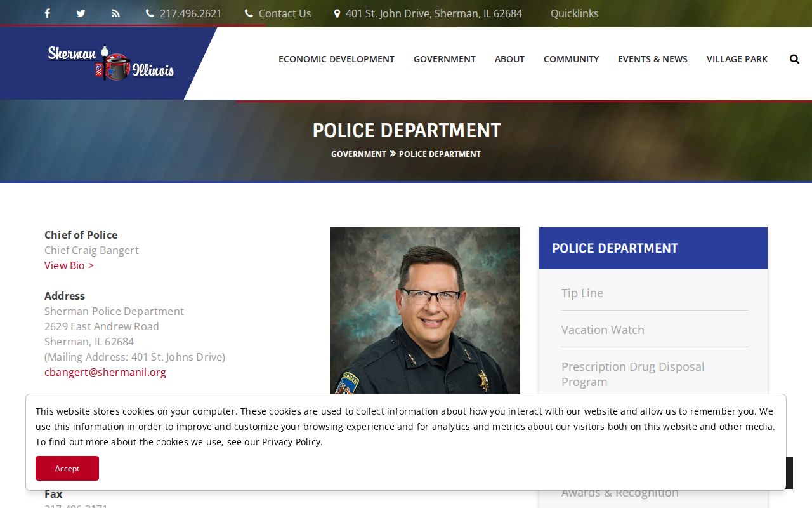Open the RSS feed icon
The image size is (812, 508).
[115, 13]
